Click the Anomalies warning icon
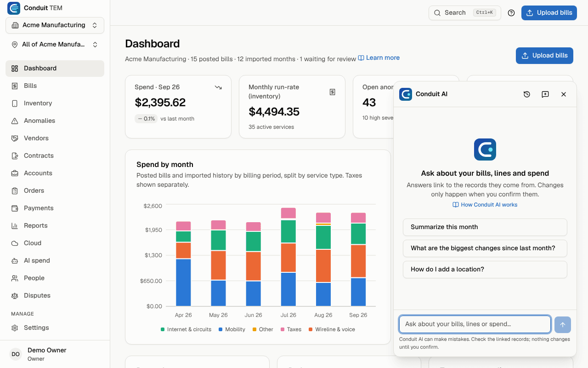Screen dimensions: 588x368 [x=15, y=121]
